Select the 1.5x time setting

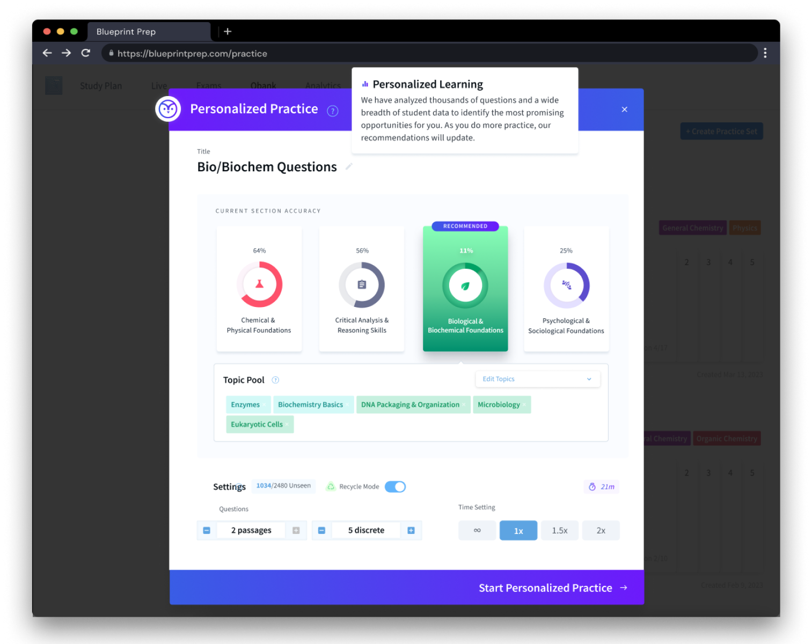pos(560,530)
